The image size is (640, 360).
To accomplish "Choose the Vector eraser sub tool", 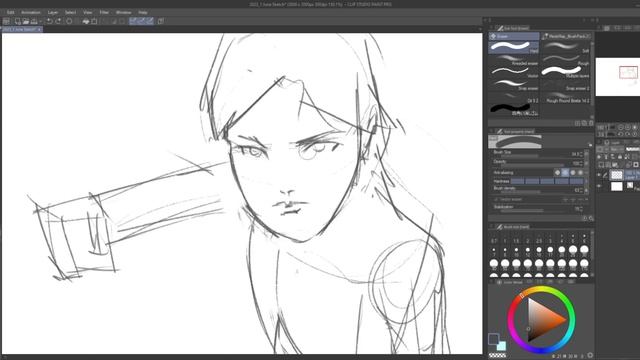I will click(514, 72).
